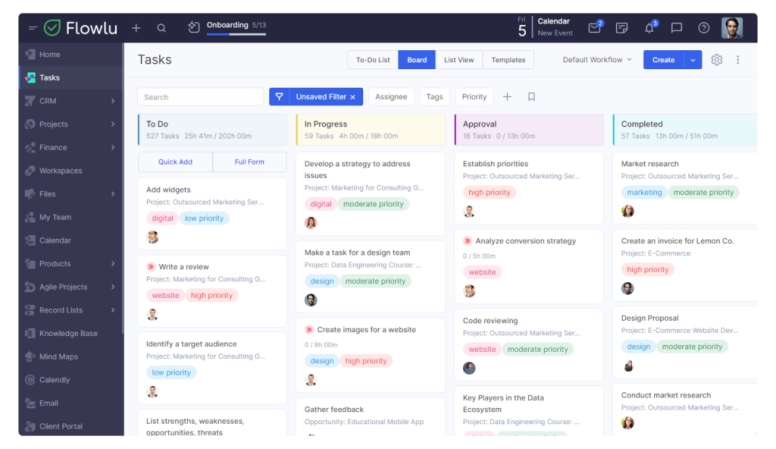Click the Mind Maps sidebar icon
776x449 pixels.
point(30,356)
